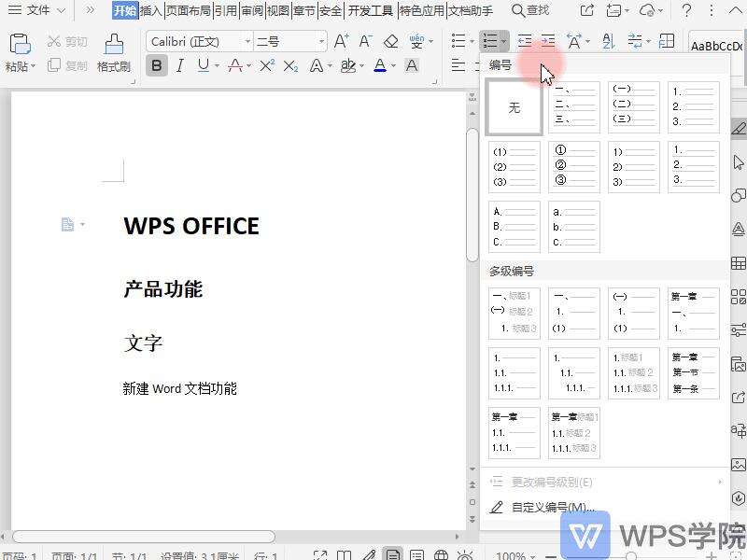Click the selection arrow icon in sidebar

tap(739, 162)
